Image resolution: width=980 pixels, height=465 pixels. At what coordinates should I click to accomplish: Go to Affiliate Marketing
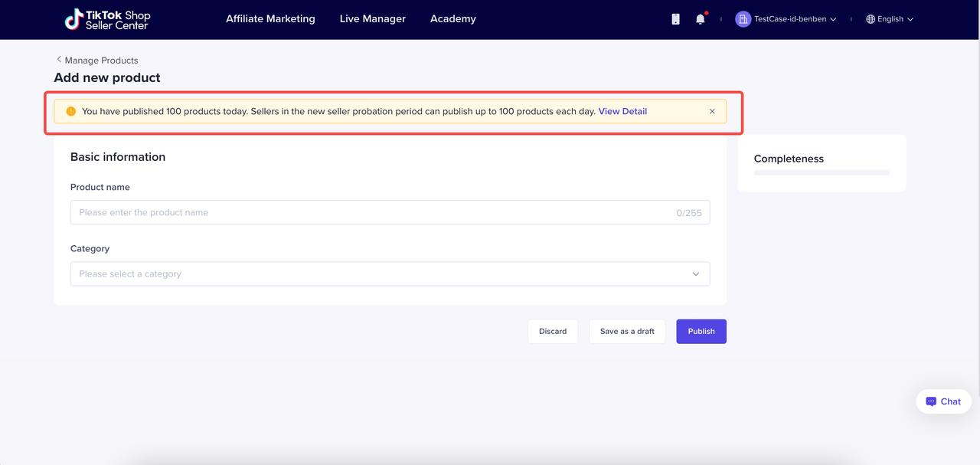270,19
